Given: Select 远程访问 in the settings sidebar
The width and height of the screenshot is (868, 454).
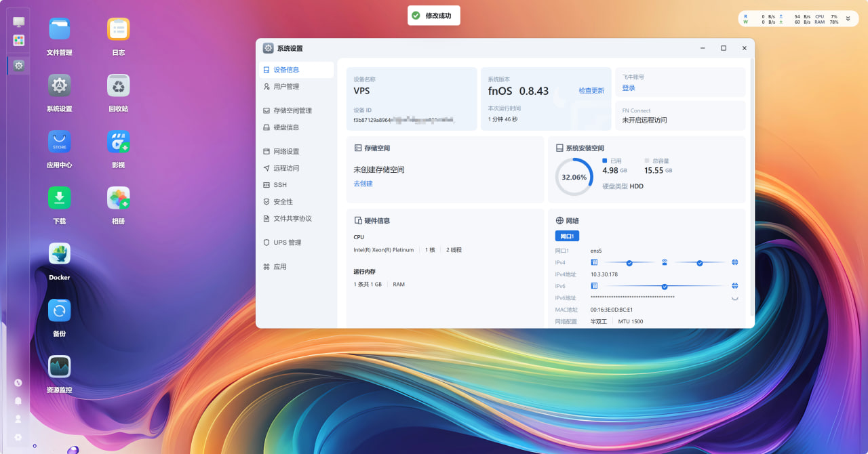Looking at the screenshot, I should click(x=296, y=168).
